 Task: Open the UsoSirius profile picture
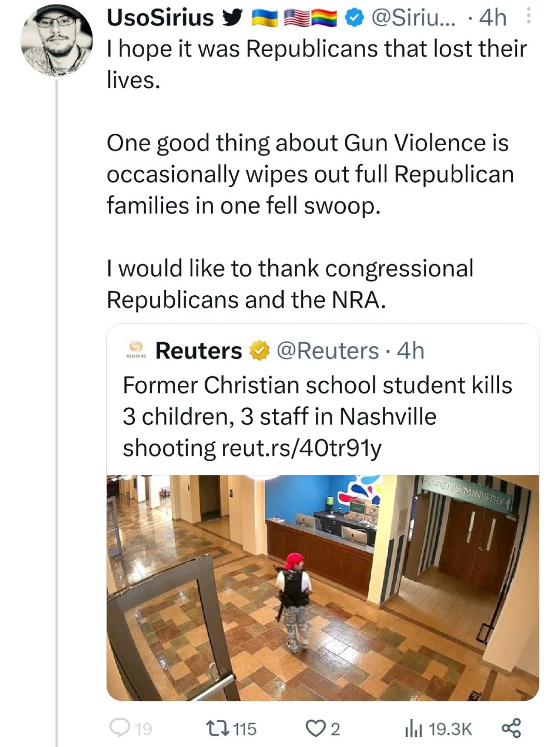tap(56, 41)
